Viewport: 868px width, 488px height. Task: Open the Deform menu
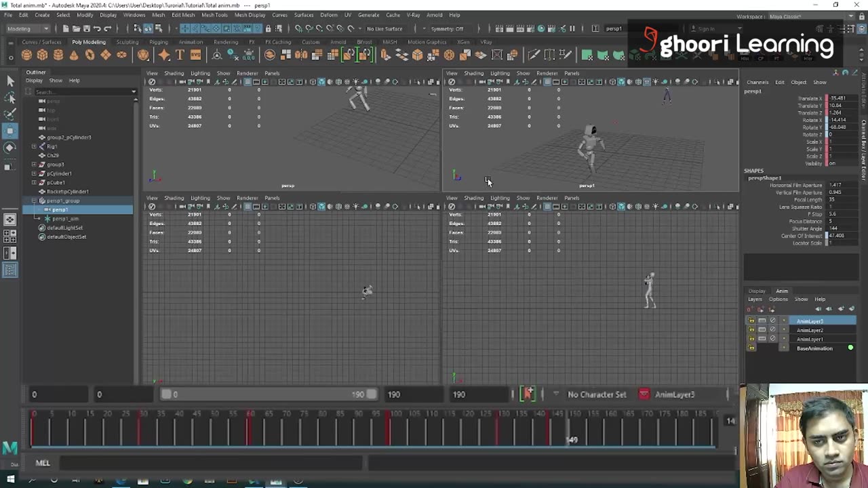[329, 15]
